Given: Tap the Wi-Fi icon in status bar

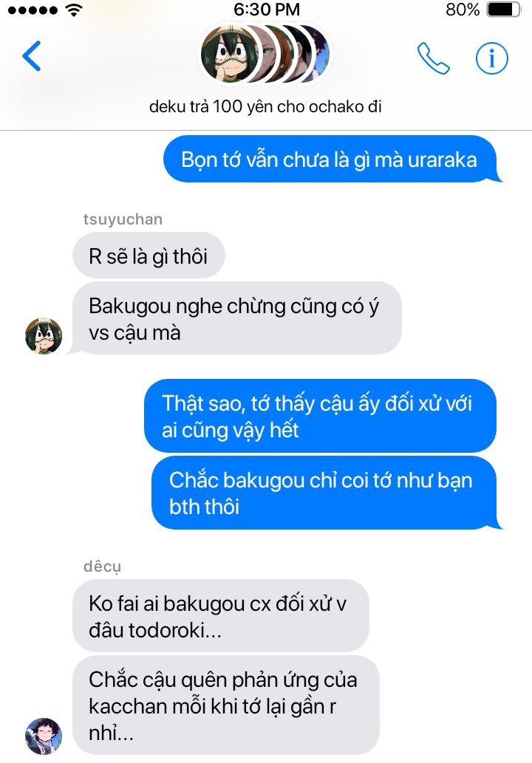Looking at the screenshot, I should coord(74,10).
